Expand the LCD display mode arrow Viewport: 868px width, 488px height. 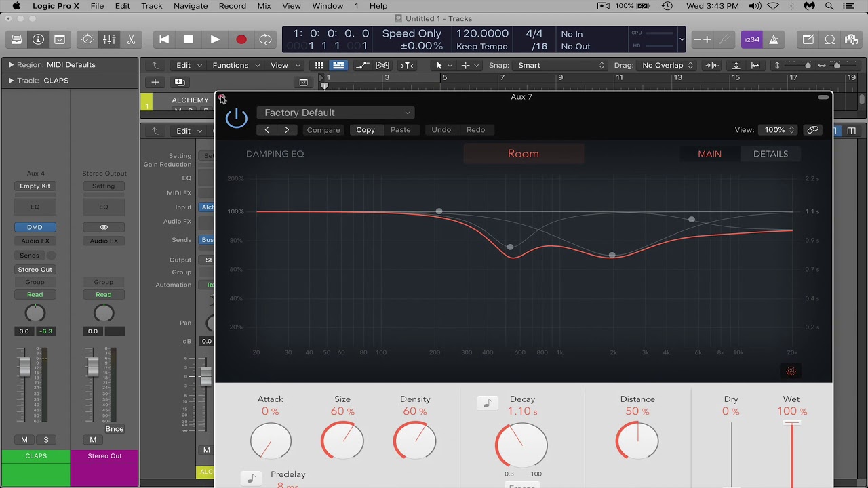tap(682, 39)
